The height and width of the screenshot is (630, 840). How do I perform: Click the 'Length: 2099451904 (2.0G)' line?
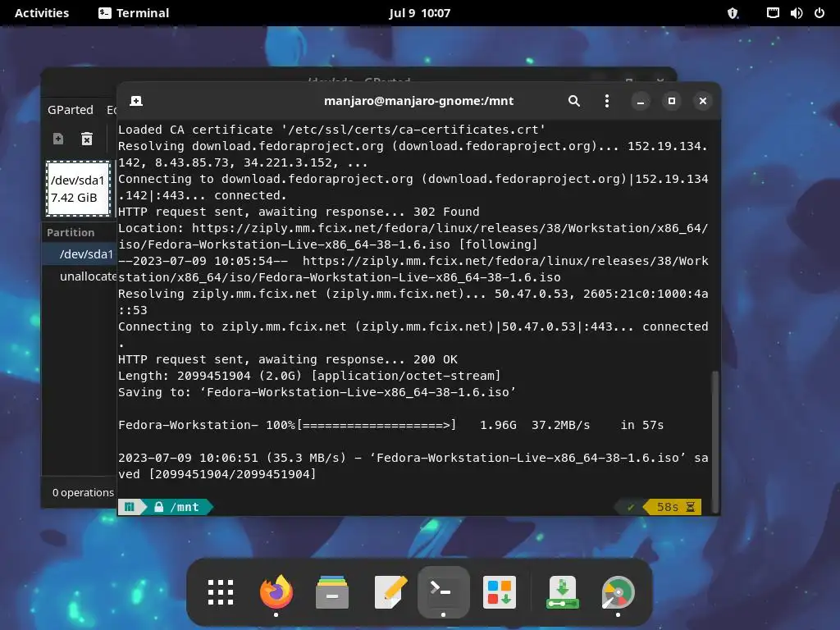[x=309, y=376]
